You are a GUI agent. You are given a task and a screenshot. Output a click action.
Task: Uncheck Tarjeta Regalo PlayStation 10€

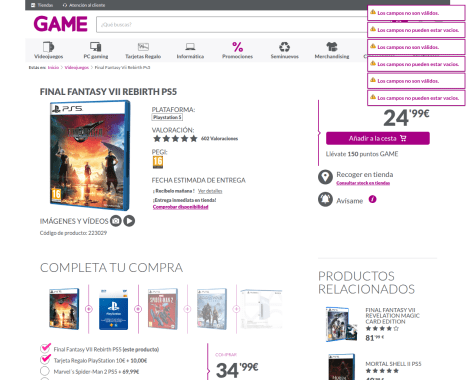pyautogui.click(x=45, y=360)
